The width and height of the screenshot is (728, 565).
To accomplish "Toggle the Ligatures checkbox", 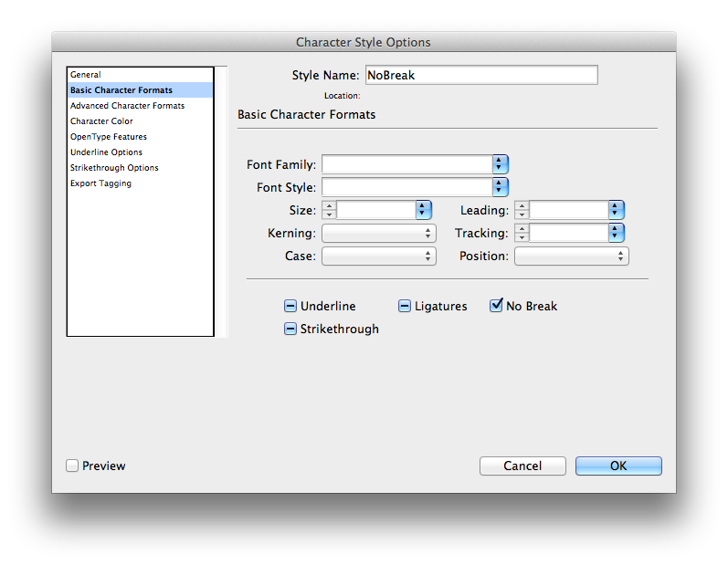I will [x=405, y=307].
